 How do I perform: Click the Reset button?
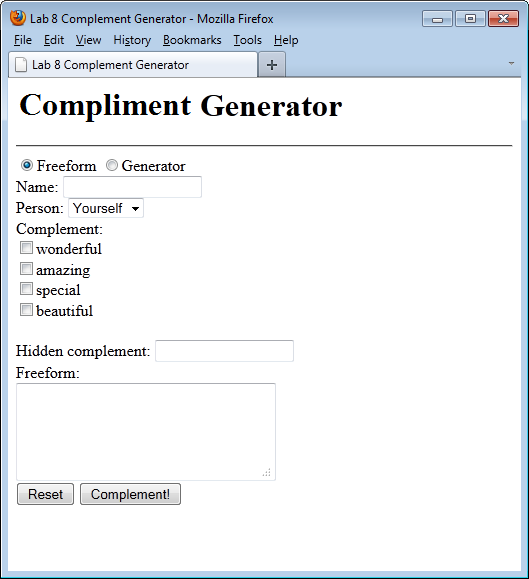pyautogui.click(x=45, y=494)
